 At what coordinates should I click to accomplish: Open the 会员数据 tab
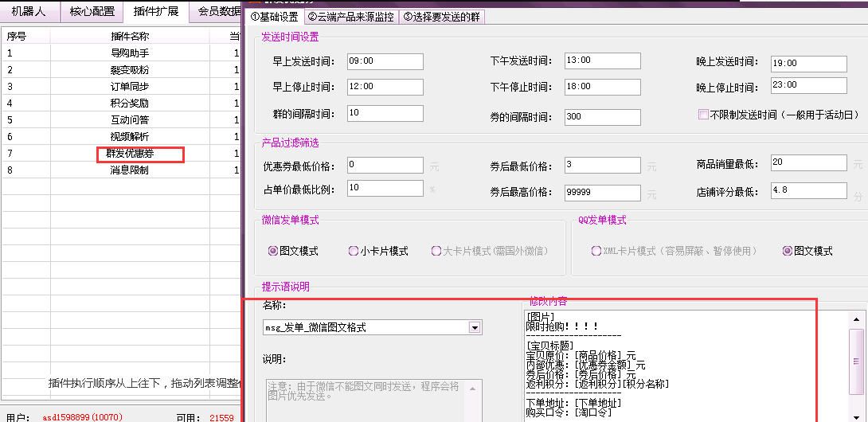tap(218, 11)
